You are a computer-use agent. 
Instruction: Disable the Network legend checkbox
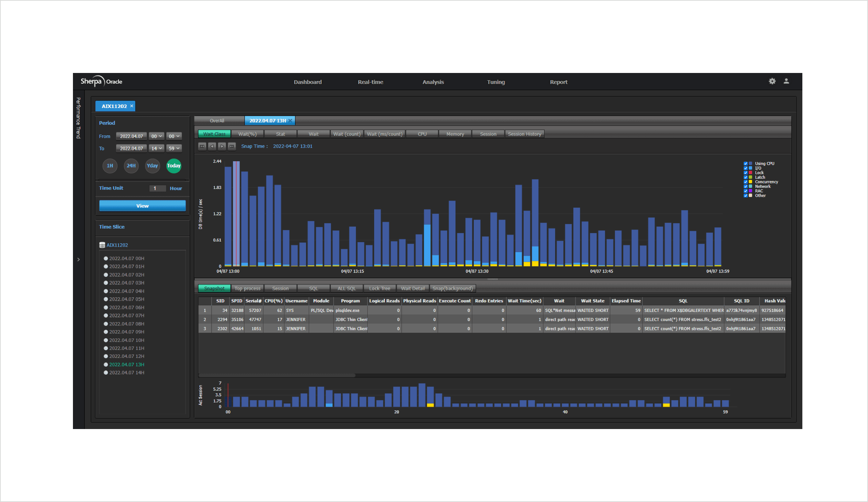(745, 186)
